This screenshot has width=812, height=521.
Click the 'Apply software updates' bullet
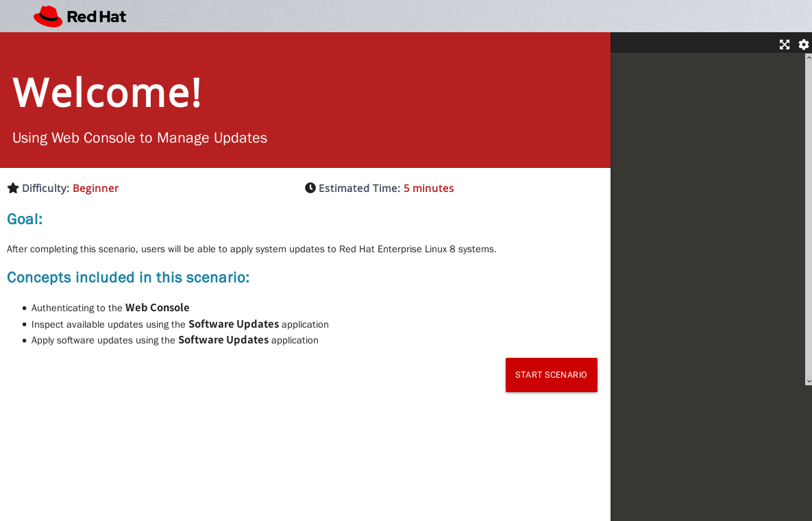(175, 340)
